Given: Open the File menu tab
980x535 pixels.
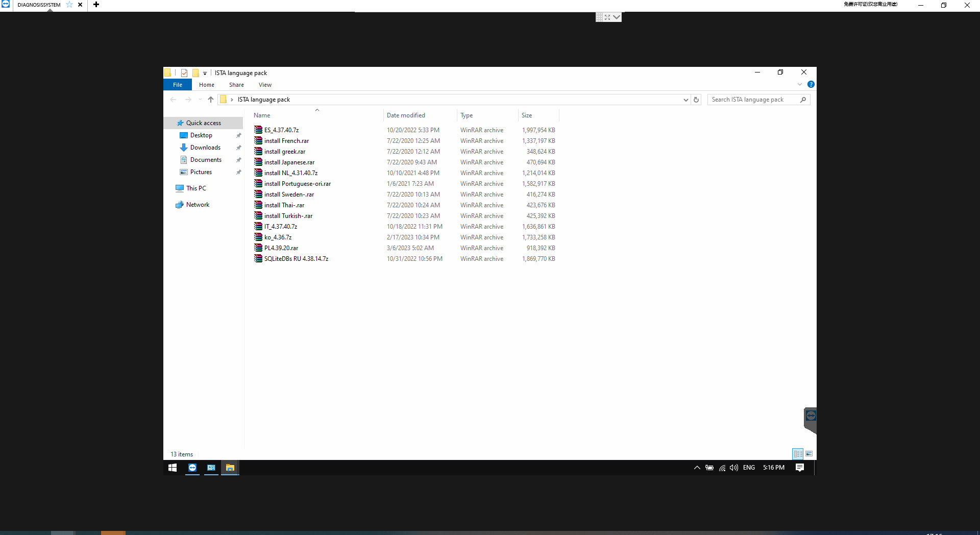Looking at the screenshot, I should [178, 85].
